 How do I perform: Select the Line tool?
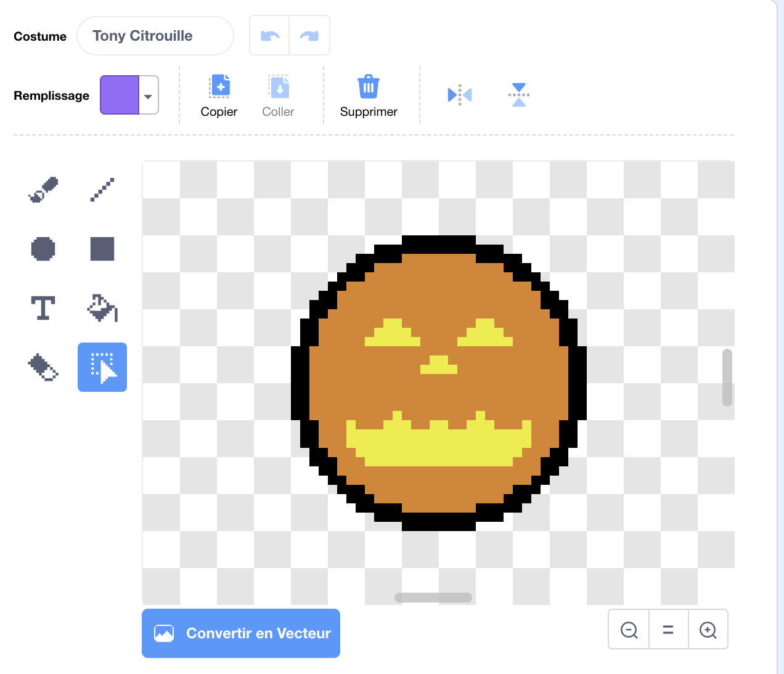point(102,190)
